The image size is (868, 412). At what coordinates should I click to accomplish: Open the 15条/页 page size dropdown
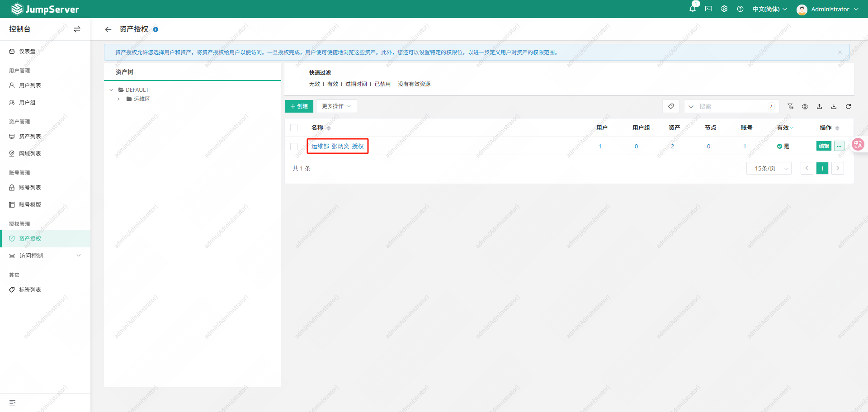(769, 168)
